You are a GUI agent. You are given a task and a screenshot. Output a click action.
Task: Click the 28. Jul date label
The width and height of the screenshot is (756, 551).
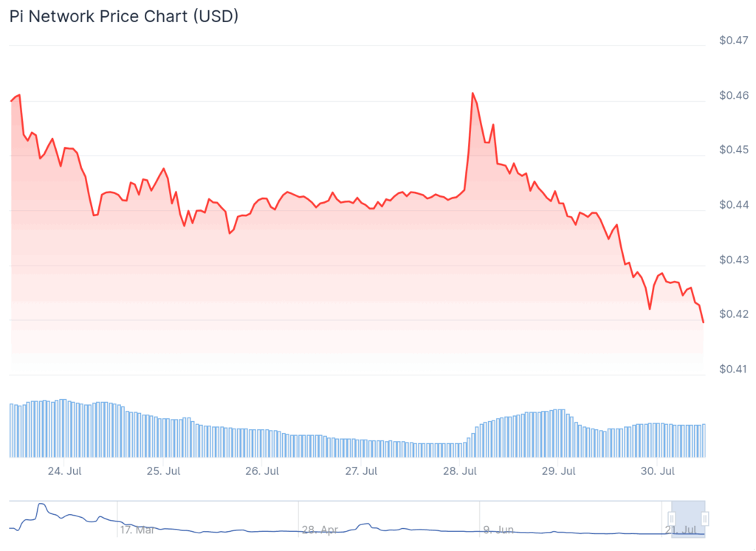460,471
